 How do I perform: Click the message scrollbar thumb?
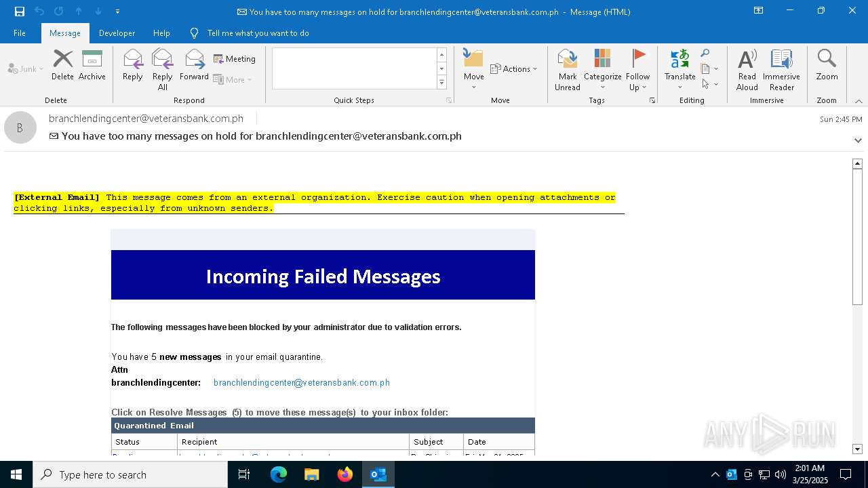pos(857,237)
